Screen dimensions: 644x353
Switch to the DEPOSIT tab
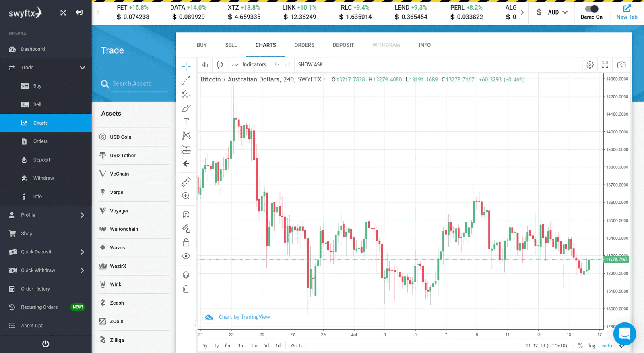(x=343, y=45)
